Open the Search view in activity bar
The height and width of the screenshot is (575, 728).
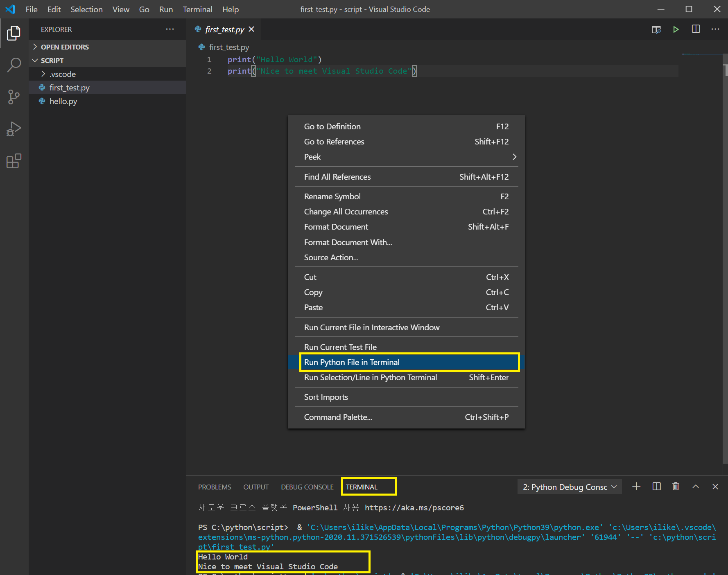(14, 65)
